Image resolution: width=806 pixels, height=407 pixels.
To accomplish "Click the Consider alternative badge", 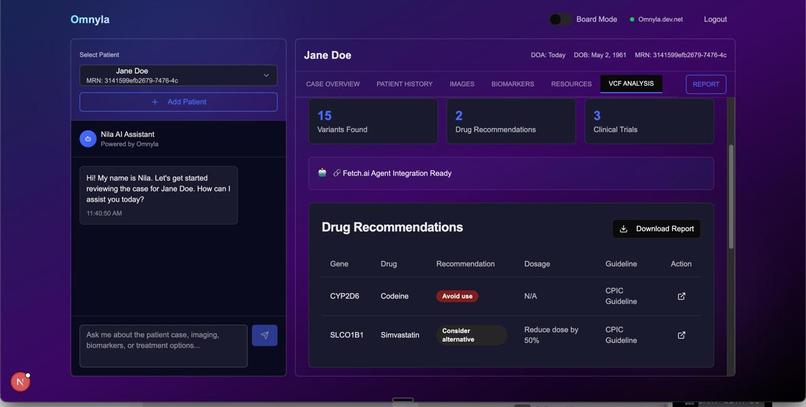I will [x=471, y=335].
